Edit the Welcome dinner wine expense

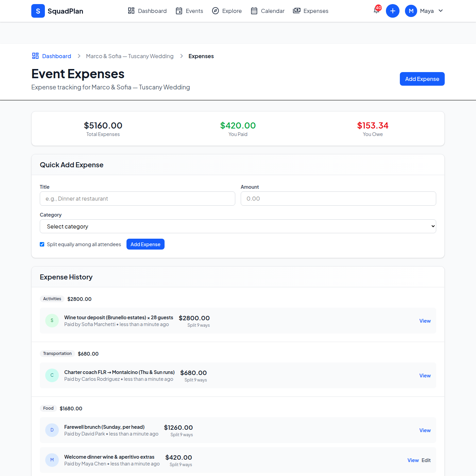[x=426, y=460]
